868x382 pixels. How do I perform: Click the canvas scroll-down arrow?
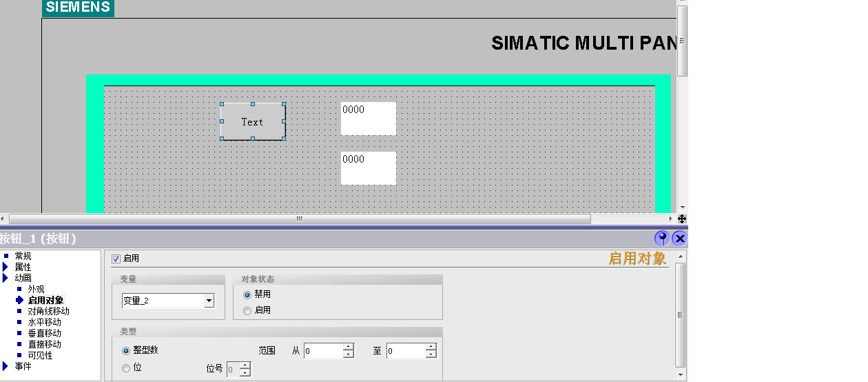coord(683,208)
